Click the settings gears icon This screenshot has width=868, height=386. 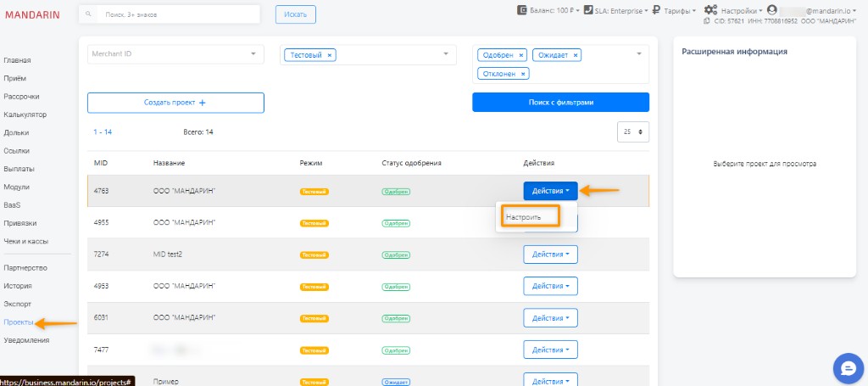pyautogui.click(x=711, y=10)
